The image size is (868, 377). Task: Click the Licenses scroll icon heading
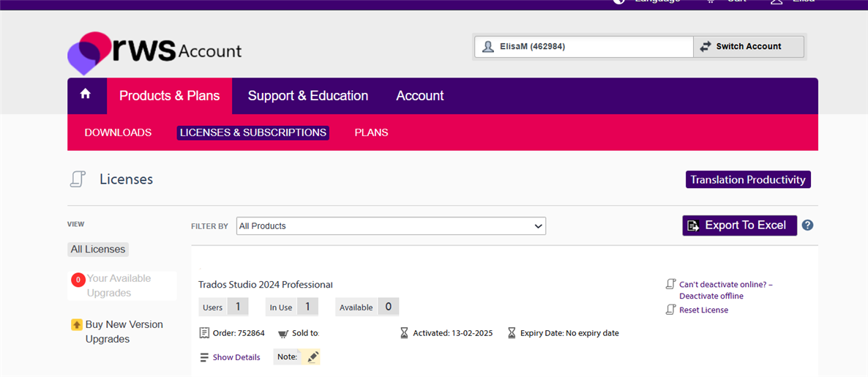tap(78, 179)
